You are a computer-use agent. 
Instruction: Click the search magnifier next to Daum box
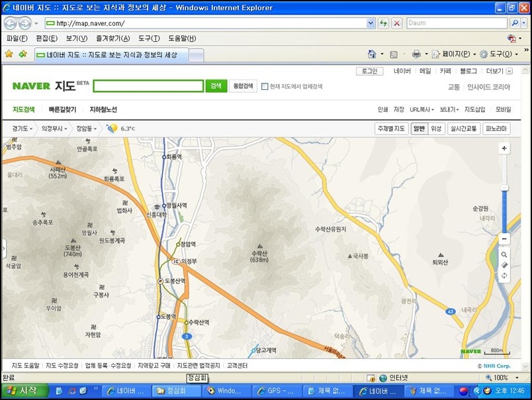pos(515,23)
